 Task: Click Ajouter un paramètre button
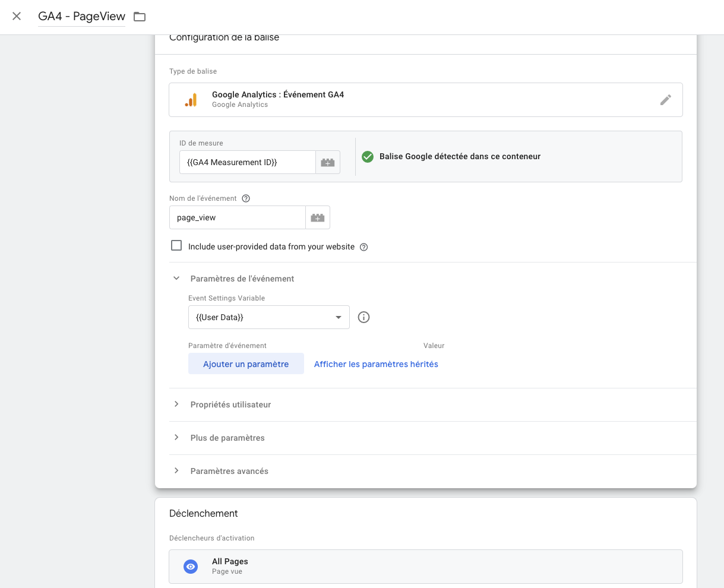pos(246,364)
